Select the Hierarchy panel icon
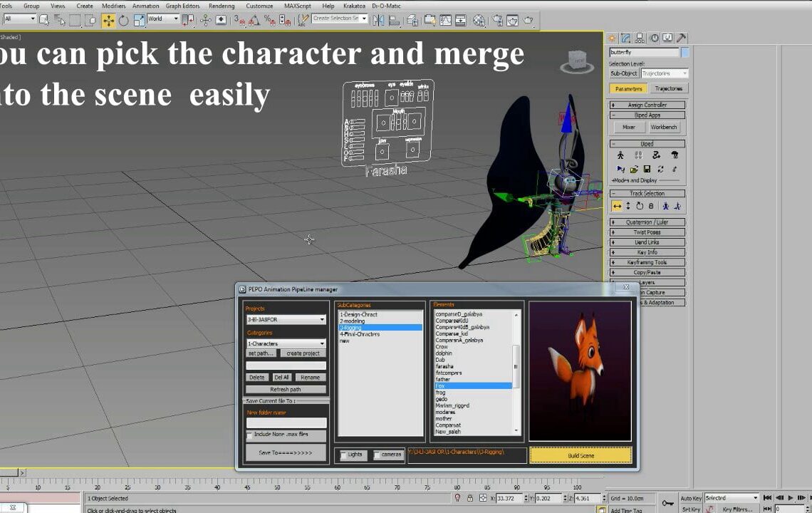Image resolution: width=812 pixels, height=513 pixels. click(x=639, y=38)
